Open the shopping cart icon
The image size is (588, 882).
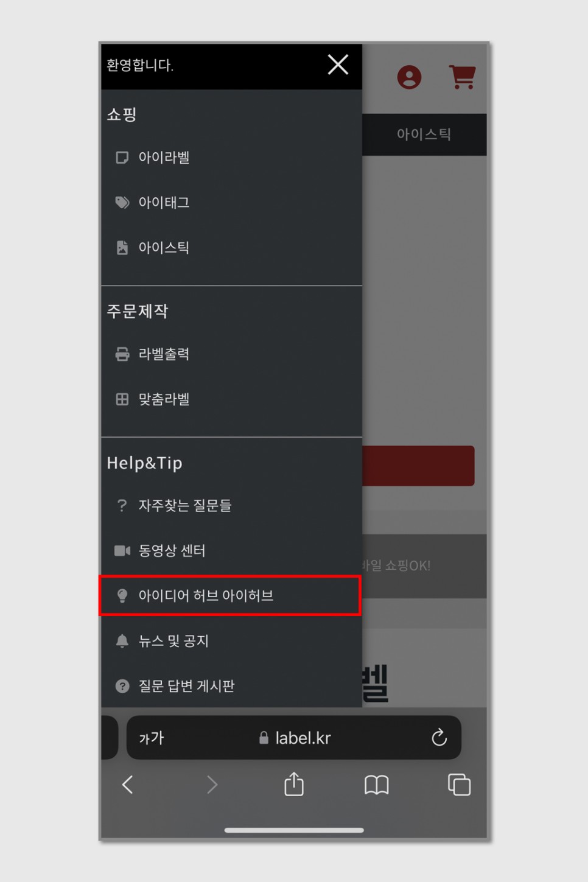coord(462,77)
